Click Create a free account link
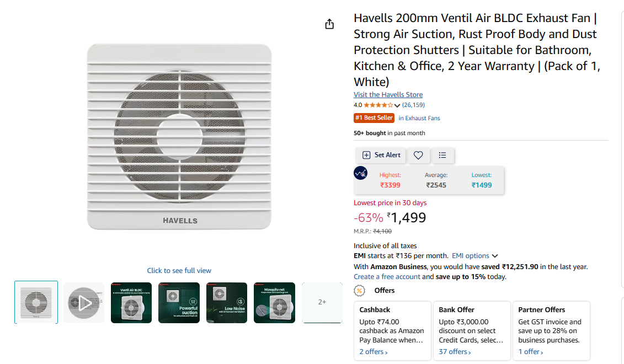This screenshot has width=624, height=364. 387,276
